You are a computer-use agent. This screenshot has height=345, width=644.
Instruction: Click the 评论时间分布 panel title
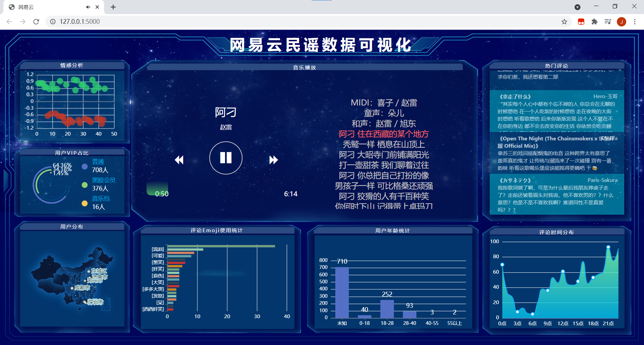pyautogui.click(x=556, y=232)
